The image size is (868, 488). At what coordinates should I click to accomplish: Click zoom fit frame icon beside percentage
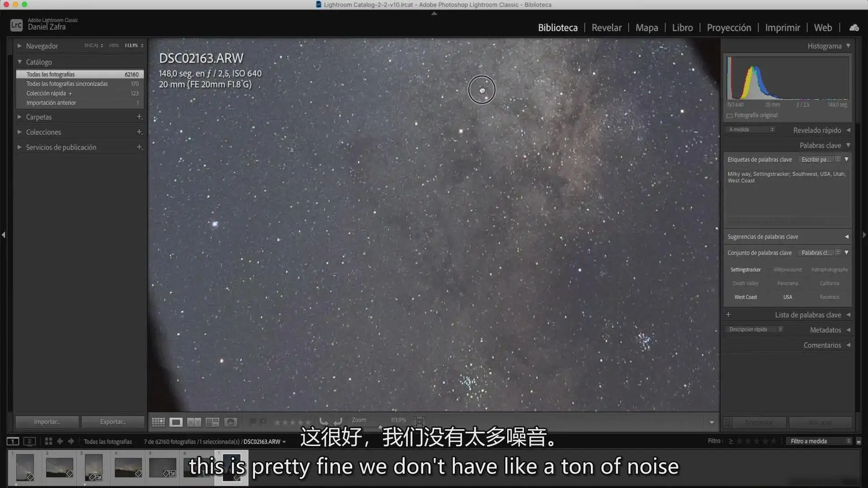(x=420, y=422)
